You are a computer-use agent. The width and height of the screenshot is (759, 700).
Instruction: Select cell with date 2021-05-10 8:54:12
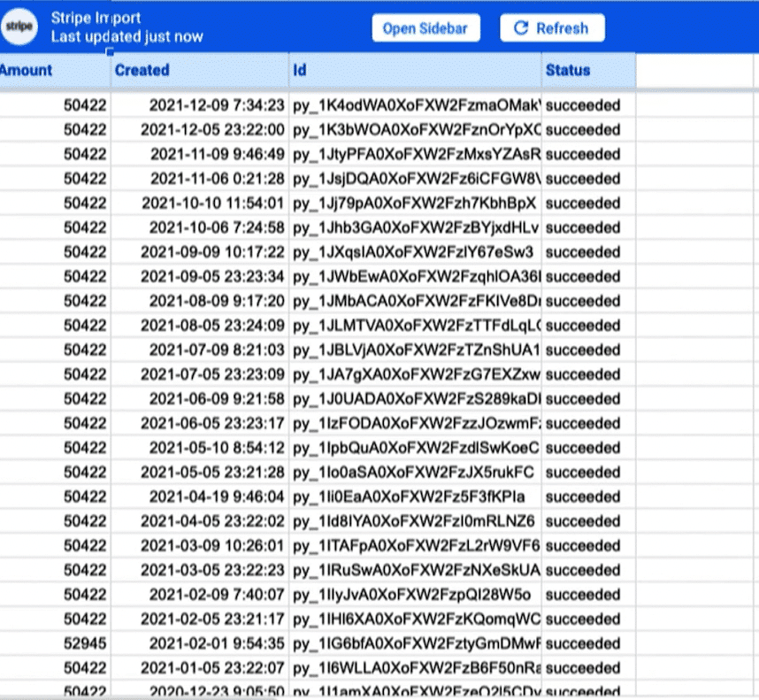199,447
